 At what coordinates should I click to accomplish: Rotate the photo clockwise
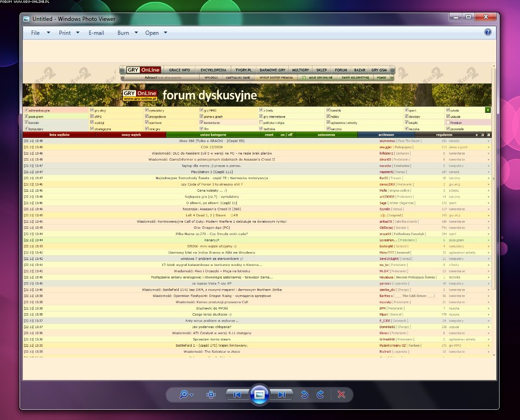[320, 394]
